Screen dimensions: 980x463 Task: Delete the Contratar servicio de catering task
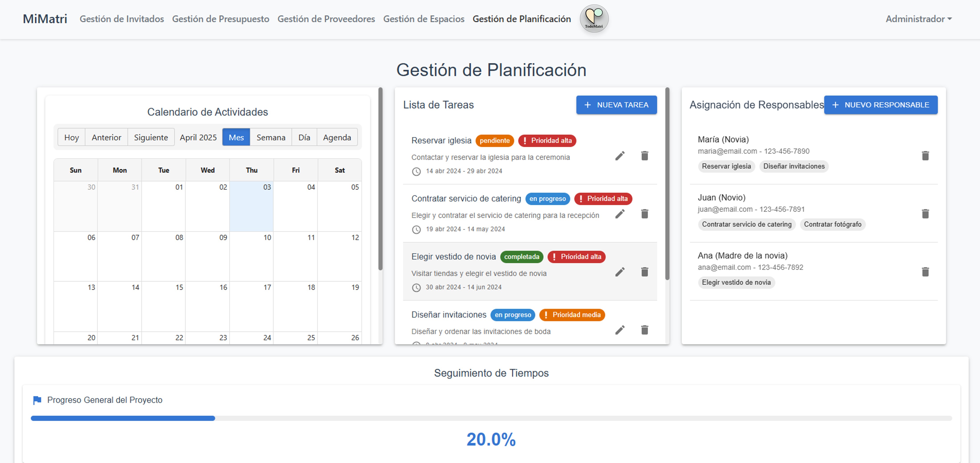[x=644, y=214]
